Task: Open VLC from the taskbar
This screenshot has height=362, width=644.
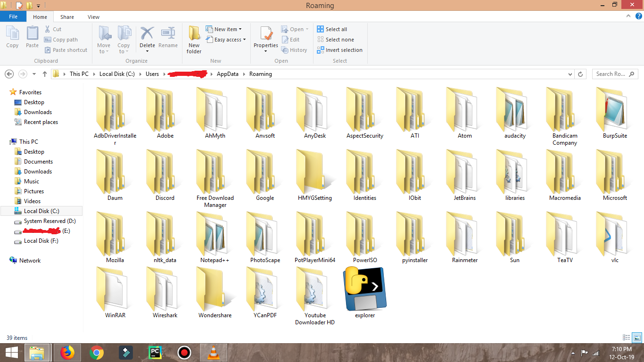Action: (x=214, y=353)
